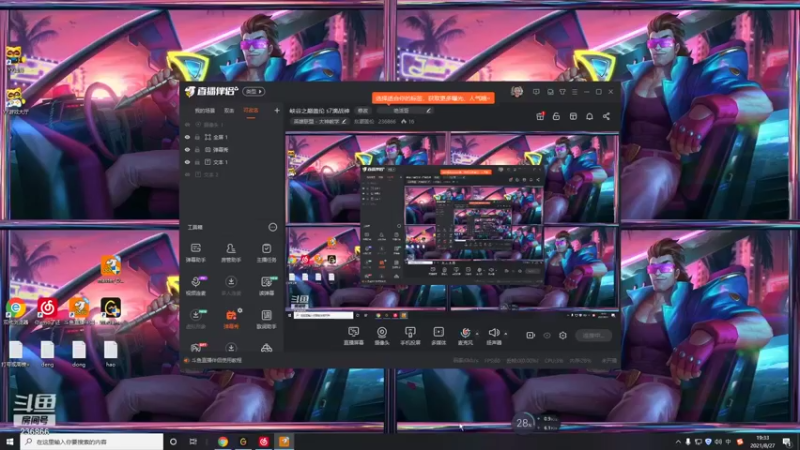Open the 模式 mode switcher next to the logo
The width and height of the screenshot is (800, 450).
point(254,91)
